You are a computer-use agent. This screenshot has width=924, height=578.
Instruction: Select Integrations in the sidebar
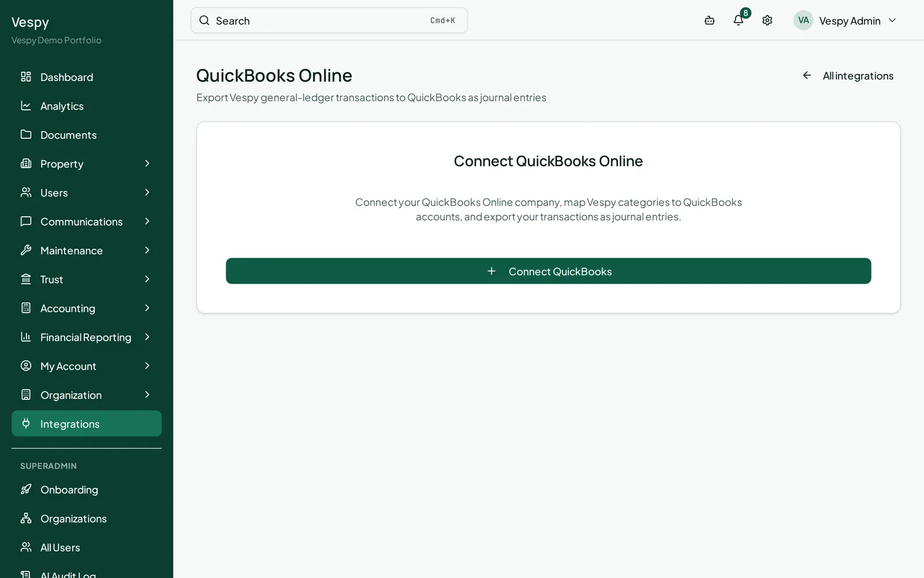click(x=87, y=424)
